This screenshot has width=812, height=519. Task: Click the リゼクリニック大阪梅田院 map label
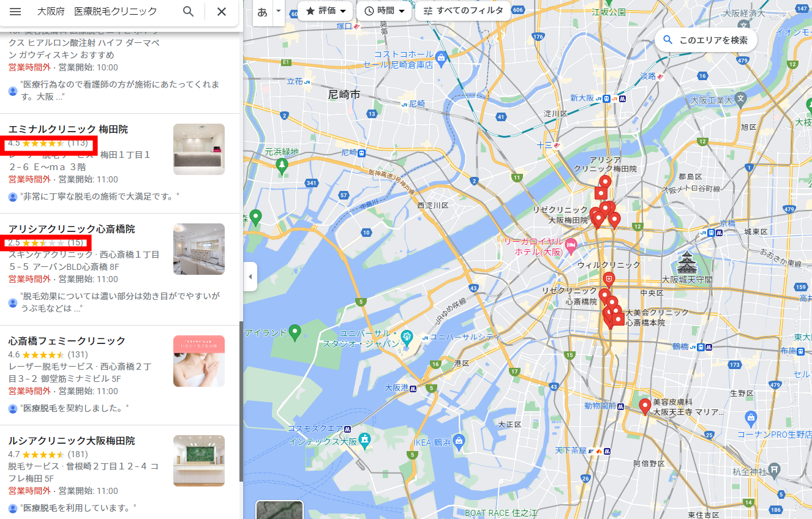[560, 215]
